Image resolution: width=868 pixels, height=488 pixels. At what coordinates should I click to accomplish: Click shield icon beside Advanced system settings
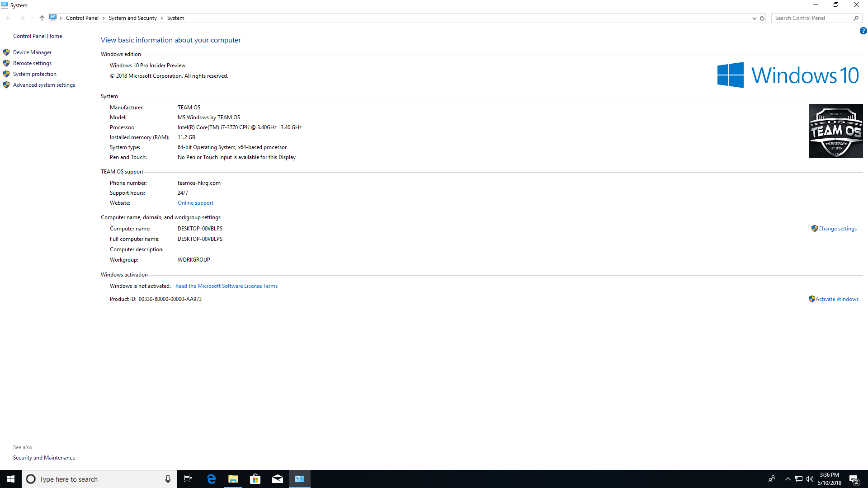(6, 85)
